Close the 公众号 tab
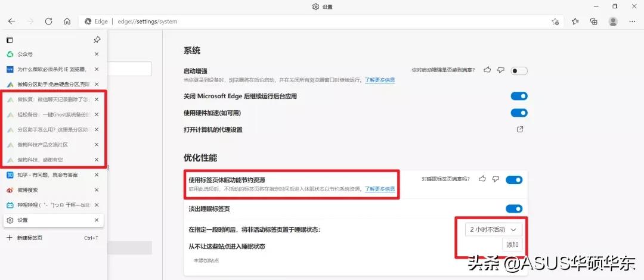Image resolution: width=644 pixels, height=280 pixels. (x=97, y=54)
